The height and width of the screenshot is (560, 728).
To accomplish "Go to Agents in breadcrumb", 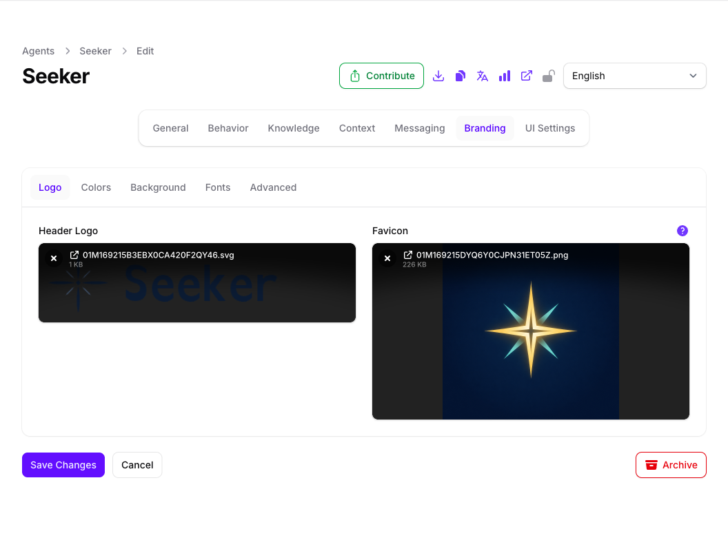I will tap(38, 51).
